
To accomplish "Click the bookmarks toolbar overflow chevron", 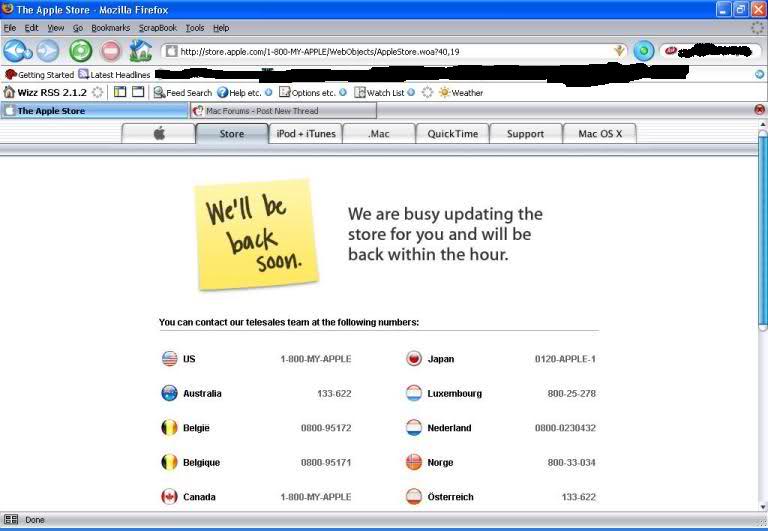I will click(x=759, y=74).
